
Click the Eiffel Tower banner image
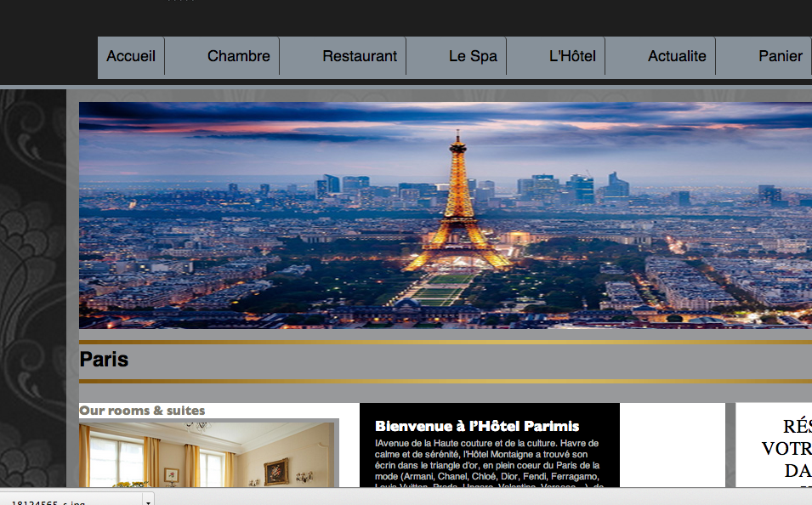[457, 213]
